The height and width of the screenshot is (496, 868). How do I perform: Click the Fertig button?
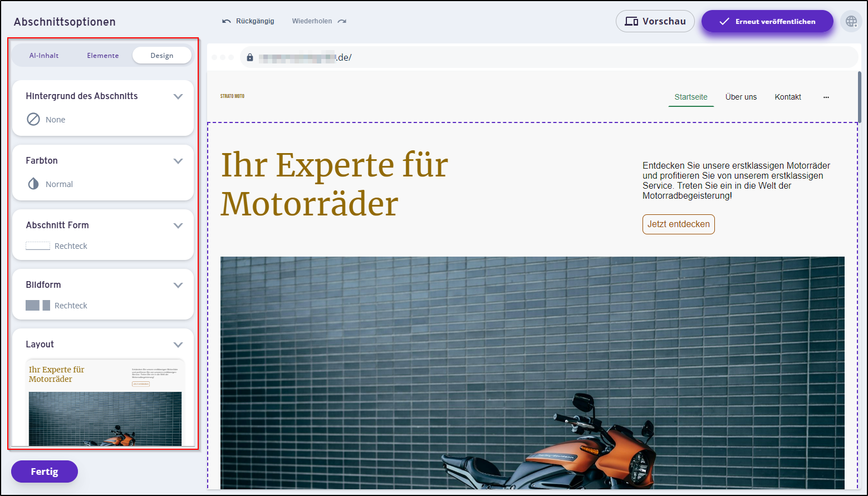[45, 472]
